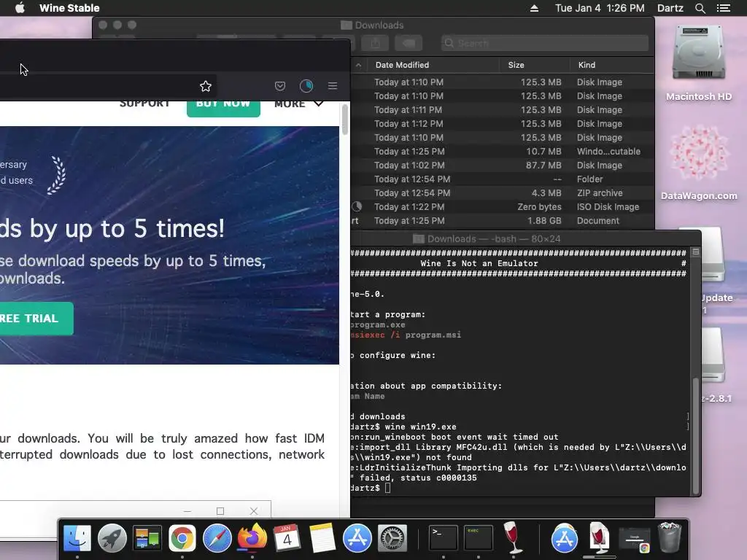747x560 pixels.
Task: Click the Dartz user menu
Action: pyautogui.click(x=670, y=8)
